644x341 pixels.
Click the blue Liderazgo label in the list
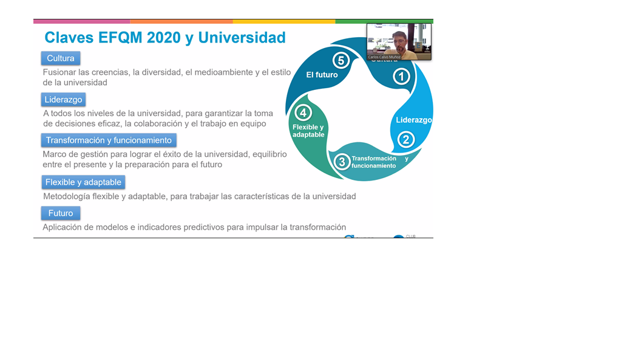pyautogui.click(x=63, y=100)
